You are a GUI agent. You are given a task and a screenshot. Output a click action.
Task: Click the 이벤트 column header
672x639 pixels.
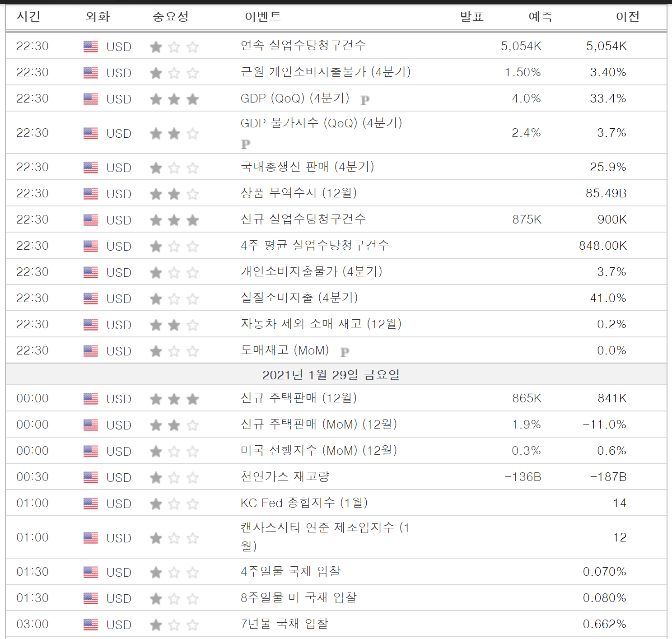click(x=263, y=17)
